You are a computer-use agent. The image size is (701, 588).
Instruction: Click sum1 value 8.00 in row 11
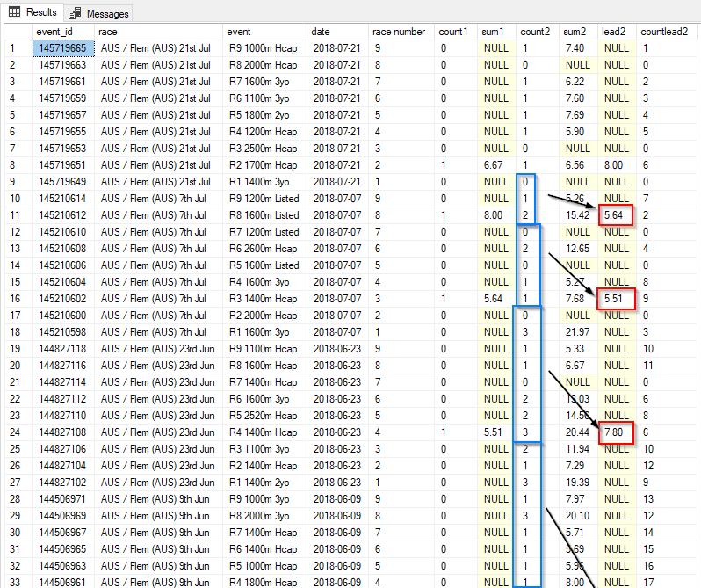pyautogui.click(x=496, y=215)
